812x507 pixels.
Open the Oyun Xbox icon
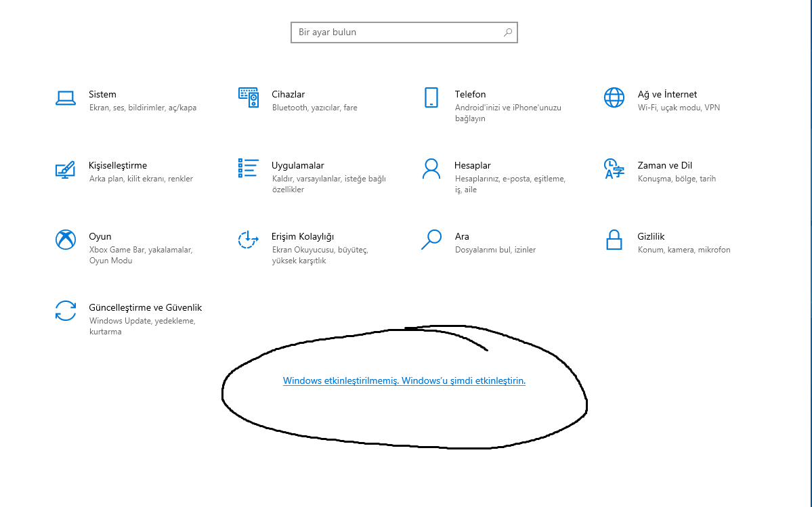66,240
